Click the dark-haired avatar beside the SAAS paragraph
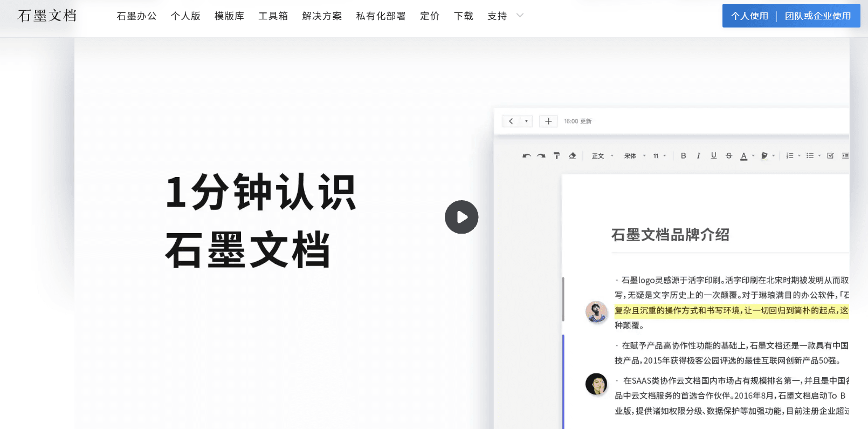The height and width of the screenshot is (429, 868). point(596,384)
